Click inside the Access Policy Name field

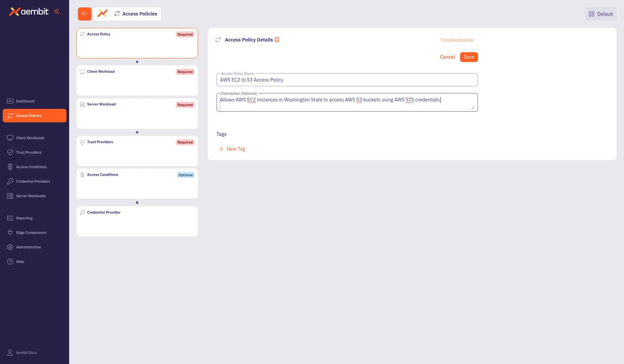pyautogui.click(x=347, y=80)
